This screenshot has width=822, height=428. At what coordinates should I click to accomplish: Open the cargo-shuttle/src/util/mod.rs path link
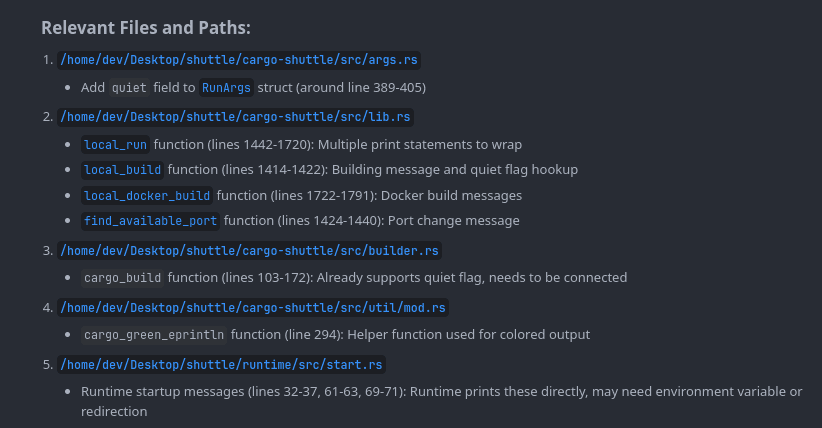pyautogui.click(x=253, y=307)
